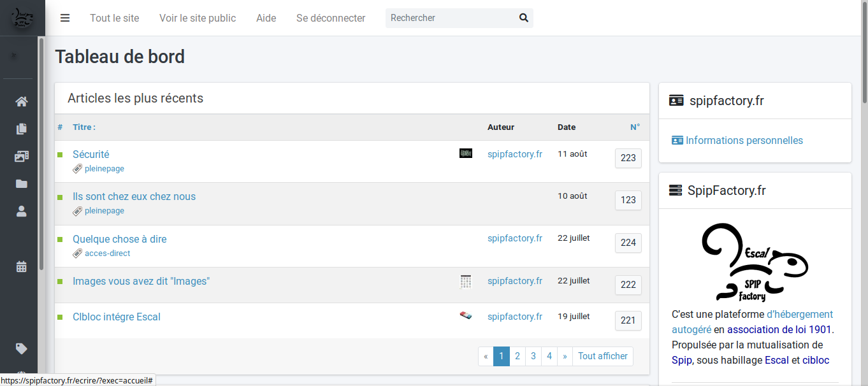The width and height of the screenshot is (868, 386).
Task: Open the article Sécurité
Action: pos(91,154)
